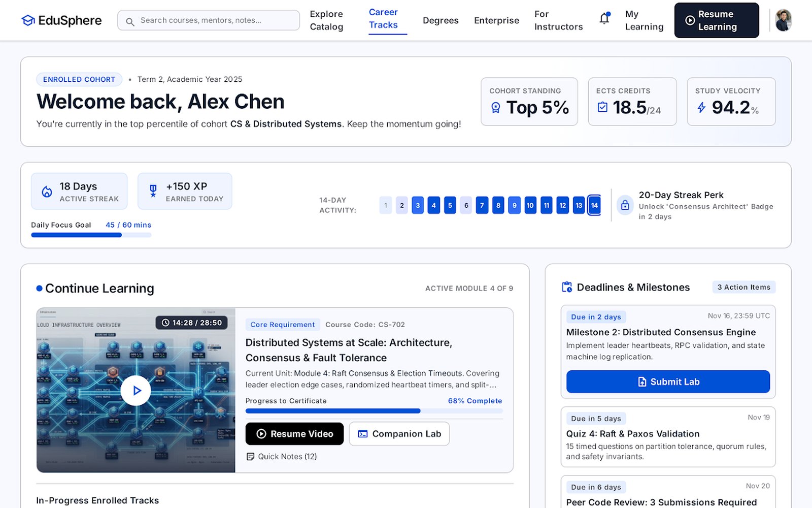Open Explore Catalog menu
Screen dimensions: 812x508
pos(326,20)
